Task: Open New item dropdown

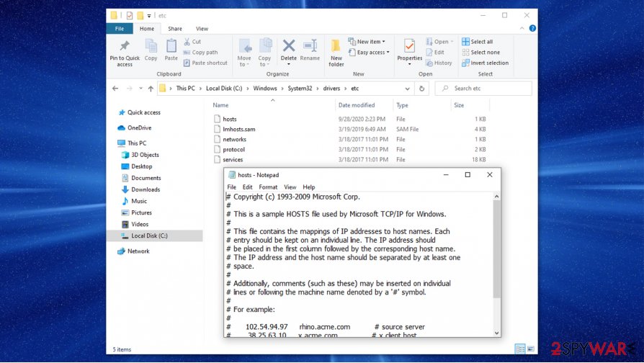Action: click(367, 42)
